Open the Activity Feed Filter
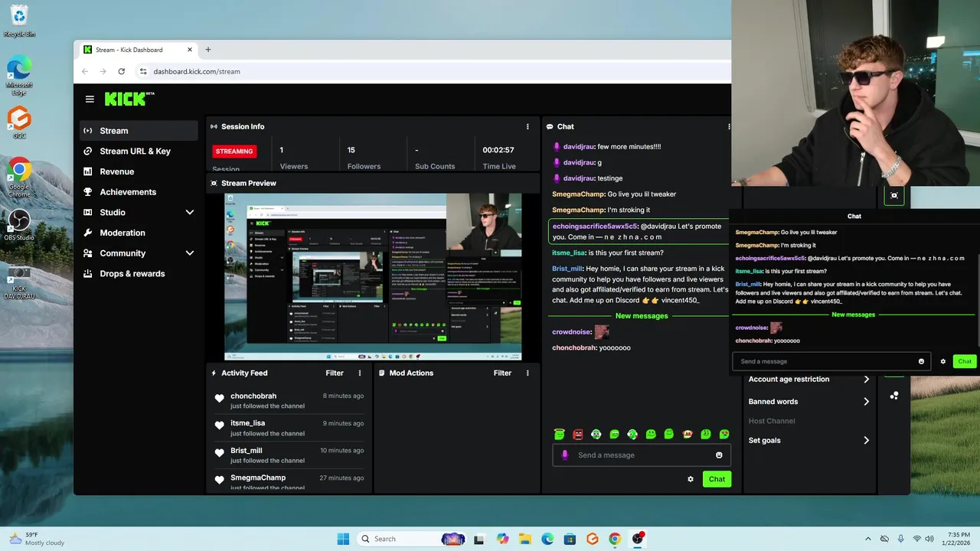Screen dimensions: 980x551 pos(335,373)
